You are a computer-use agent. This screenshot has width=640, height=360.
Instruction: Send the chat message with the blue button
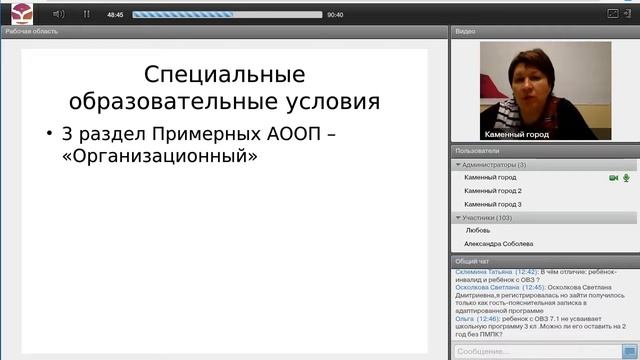tap(629, 351)
